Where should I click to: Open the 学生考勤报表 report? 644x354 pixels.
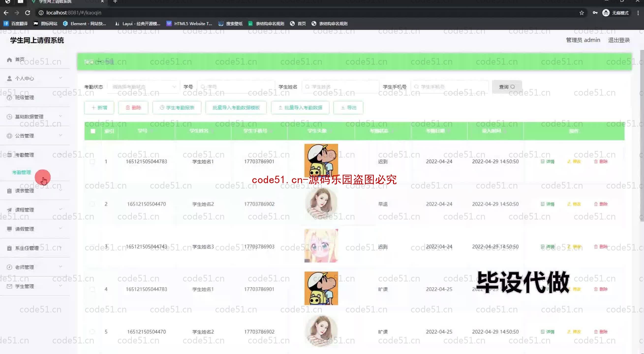pos(177,108)
